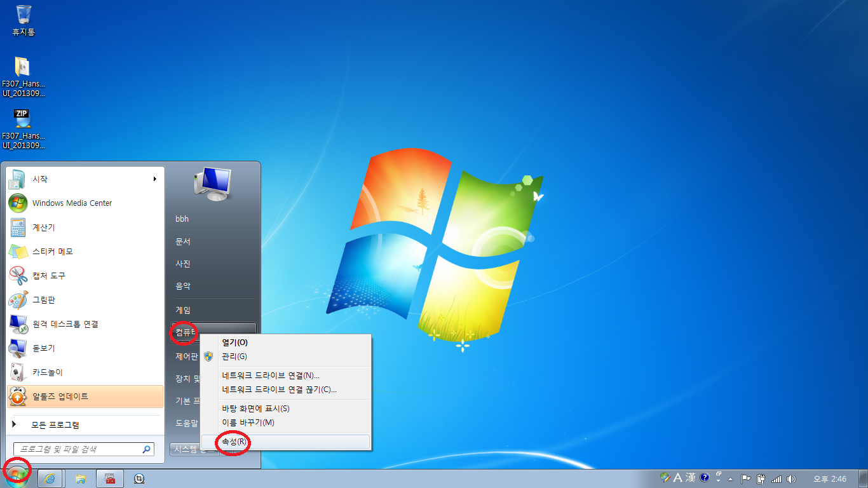Launch 원격 데스크톱 연결 remote desktop
Image resolution: width=868 pixels, height=488 pixels.
(x=86, y=324)
